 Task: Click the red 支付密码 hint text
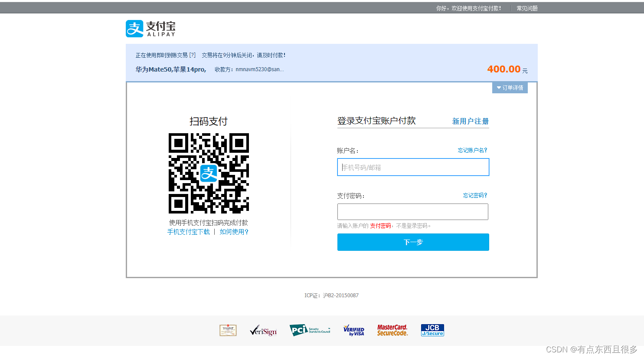(x=380, y=226)
